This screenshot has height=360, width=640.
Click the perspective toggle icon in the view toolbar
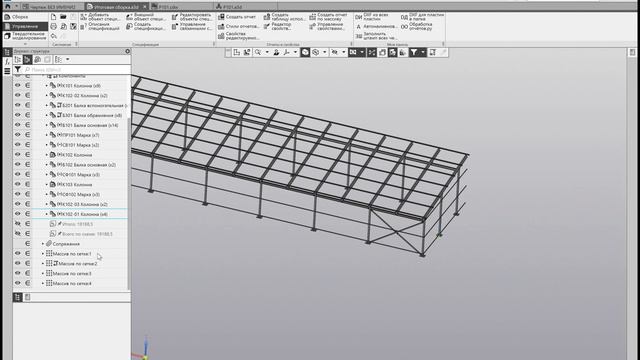(x=382, y=52)
